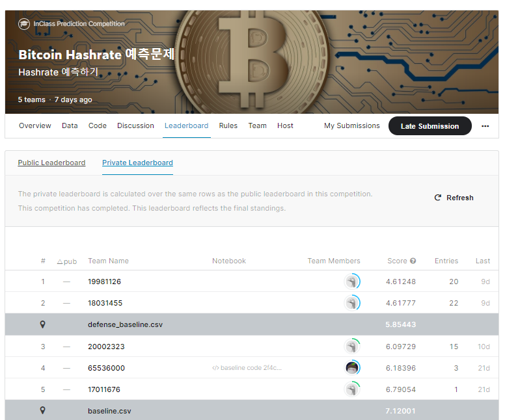Viewport: 505px width, 420px height.
Task: Click the Rules tab
Action: coord(228,126)
